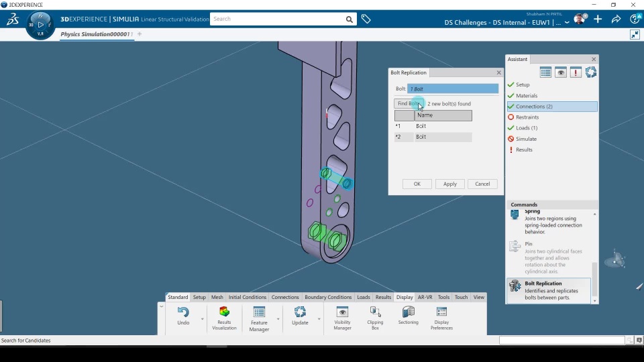Click the Name column header
The height and width of the screenshot is (362, 644).
(x=443, y=115)
